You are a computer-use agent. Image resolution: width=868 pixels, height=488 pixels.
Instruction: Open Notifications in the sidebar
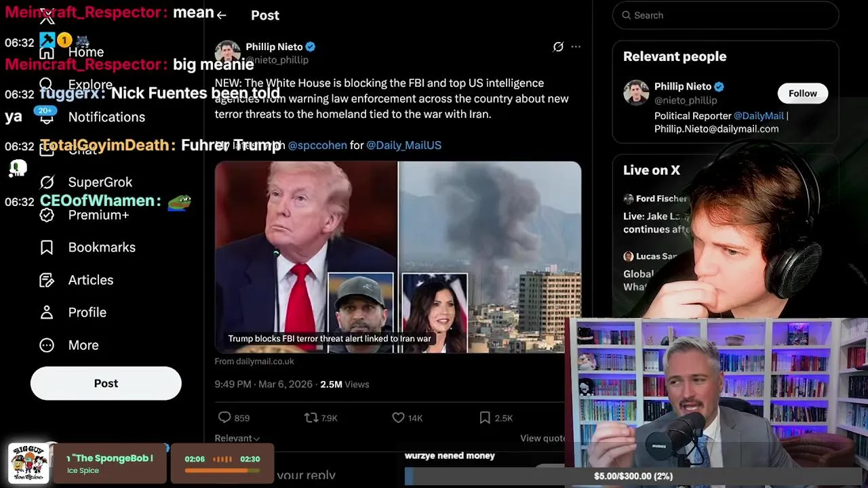(106, 117)
